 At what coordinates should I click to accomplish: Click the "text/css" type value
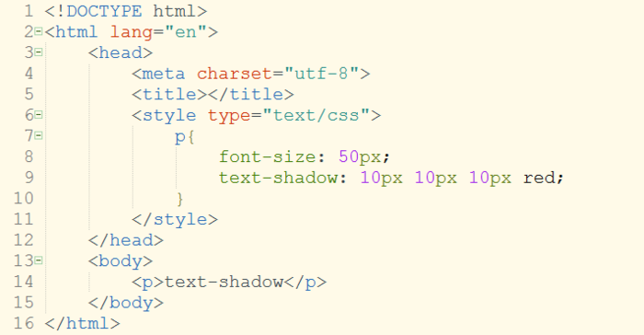[316, 116]
